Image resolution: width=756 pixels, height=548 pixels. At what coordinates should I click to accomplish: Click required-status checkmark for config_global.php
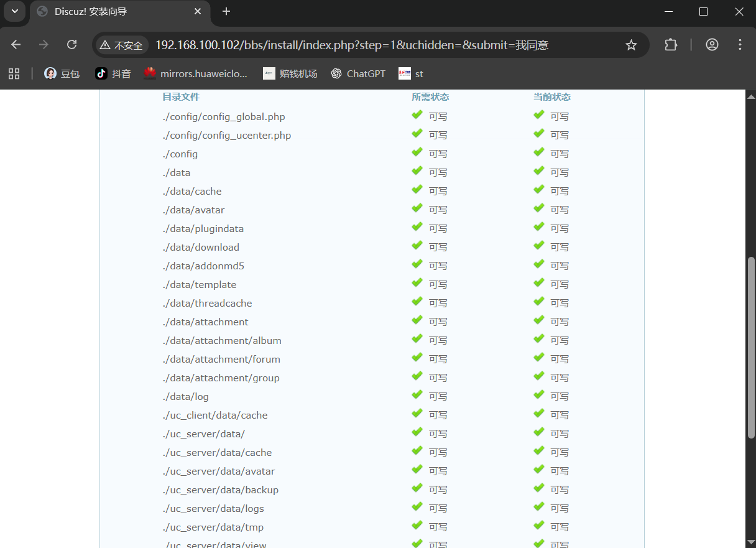pos(417,115)
